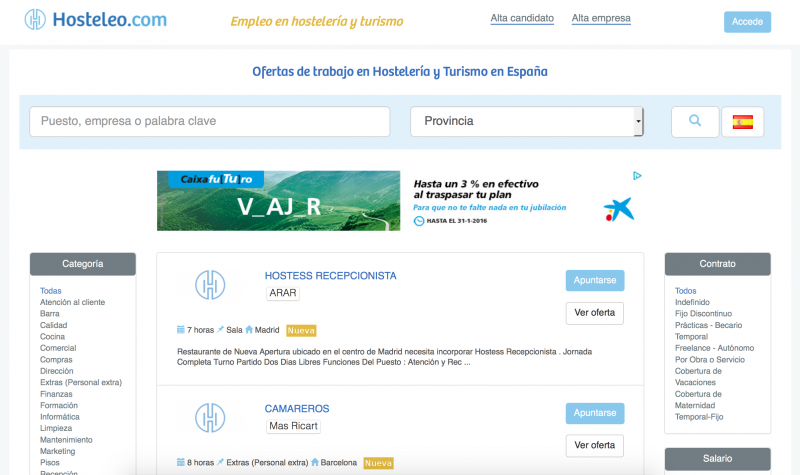Open the Alta empresa link
The height and width of the screenshot is (475, 800).
[x=601, y=18]
